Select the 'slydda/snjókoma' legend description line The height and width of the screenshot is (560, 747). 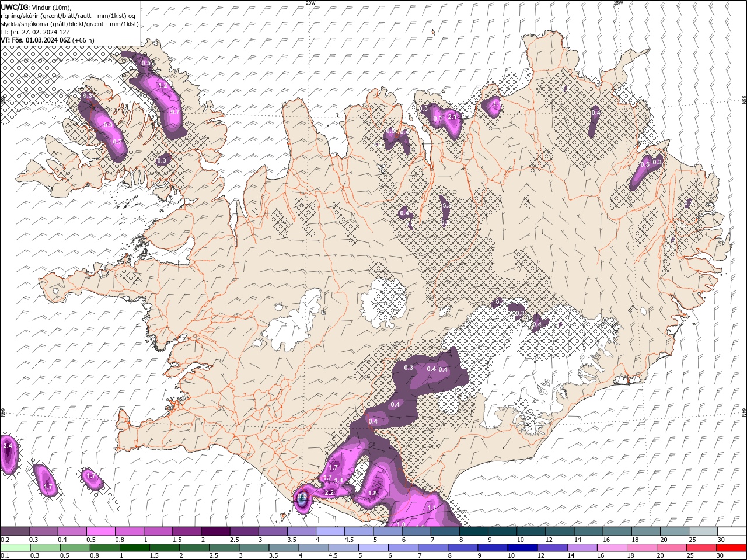tap(69, 24)
